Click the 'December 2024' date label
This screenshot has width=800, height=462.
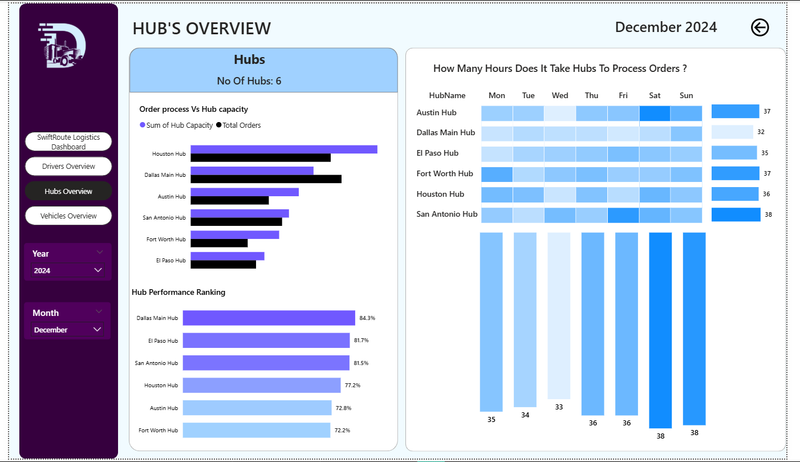pos(666,27)
